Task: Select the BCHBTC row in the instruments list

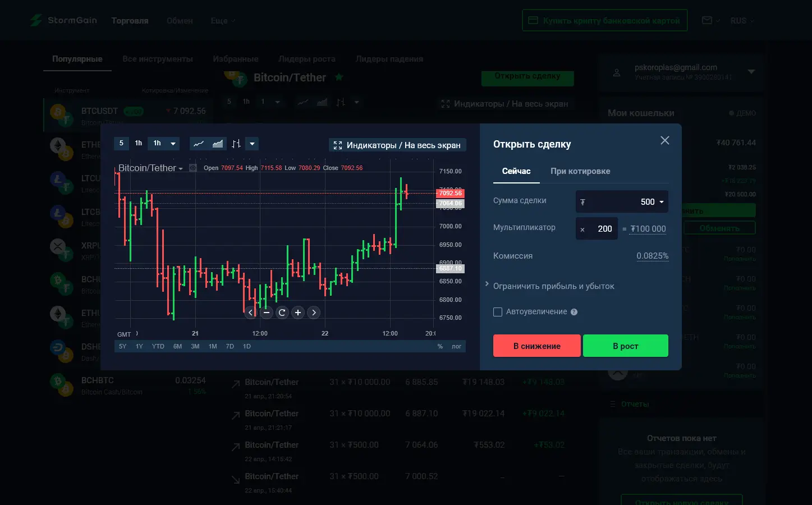Action: (x=128, y=385)
